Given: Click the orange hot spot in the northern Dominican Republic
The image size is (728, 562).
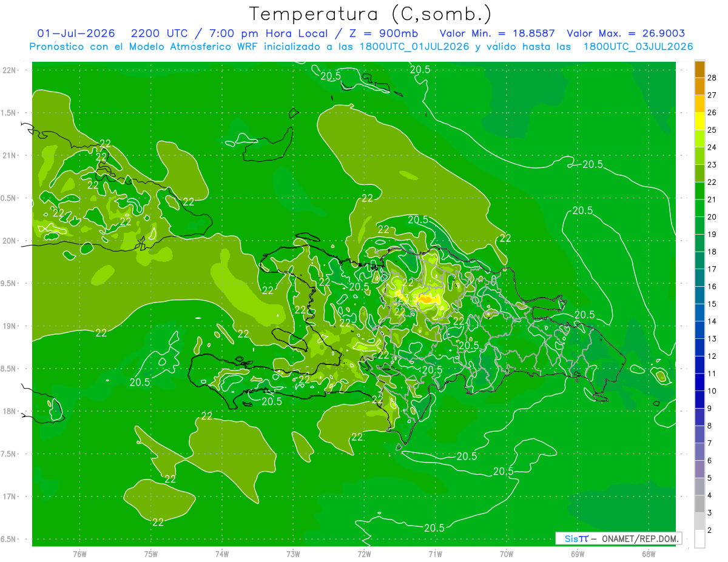Looking at the screenshot, I should tap(427, 299).
